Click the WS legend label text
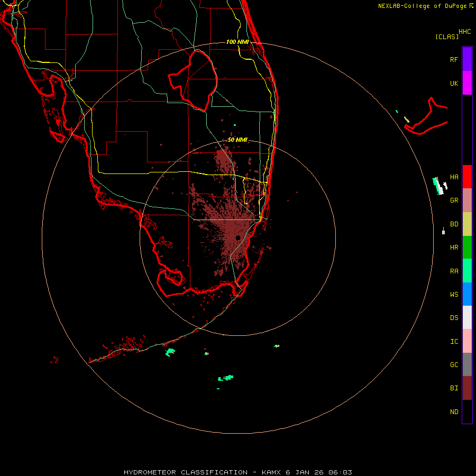The image size is (476, 476). [x=454, y=295]
